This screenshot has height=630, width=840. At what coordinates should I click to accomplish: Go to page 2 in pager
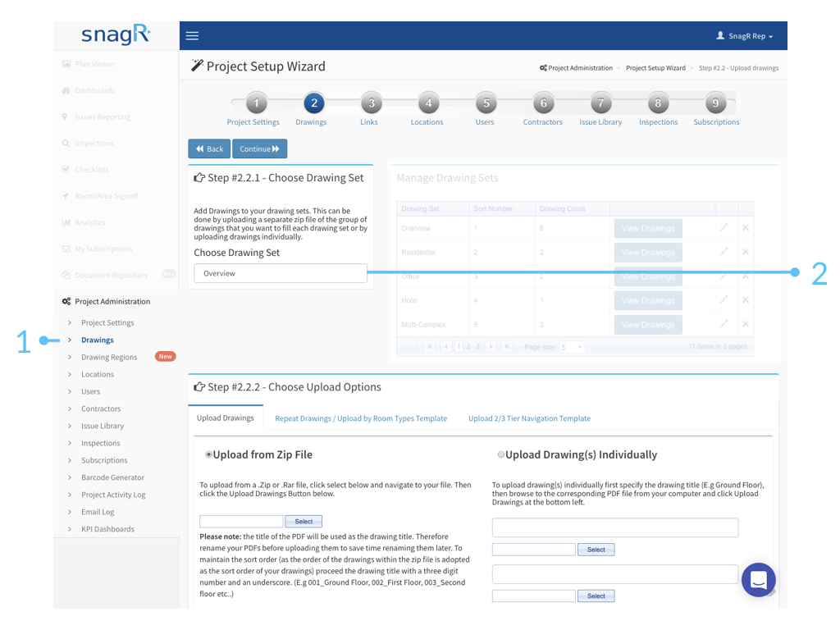click(468, 347)
